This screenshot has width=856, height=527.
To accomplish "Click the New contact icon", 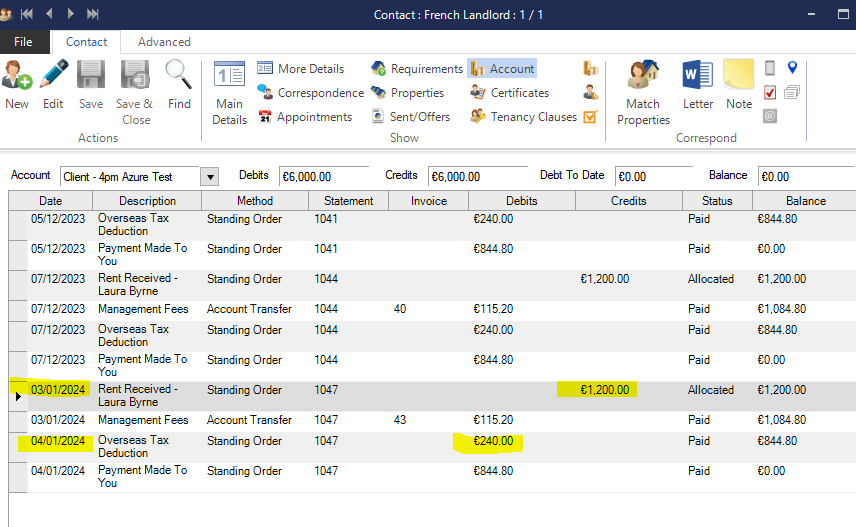I will tap(17, 84).
